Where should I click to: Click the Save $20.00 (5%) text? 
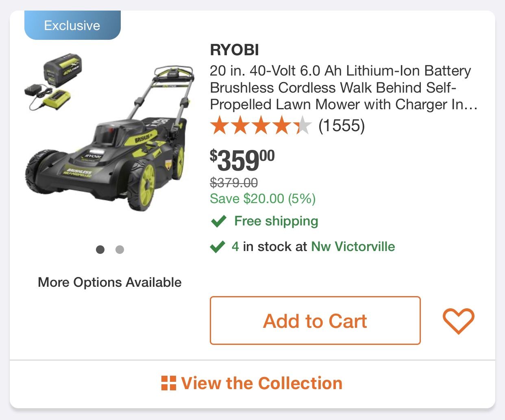pos(262,198)
